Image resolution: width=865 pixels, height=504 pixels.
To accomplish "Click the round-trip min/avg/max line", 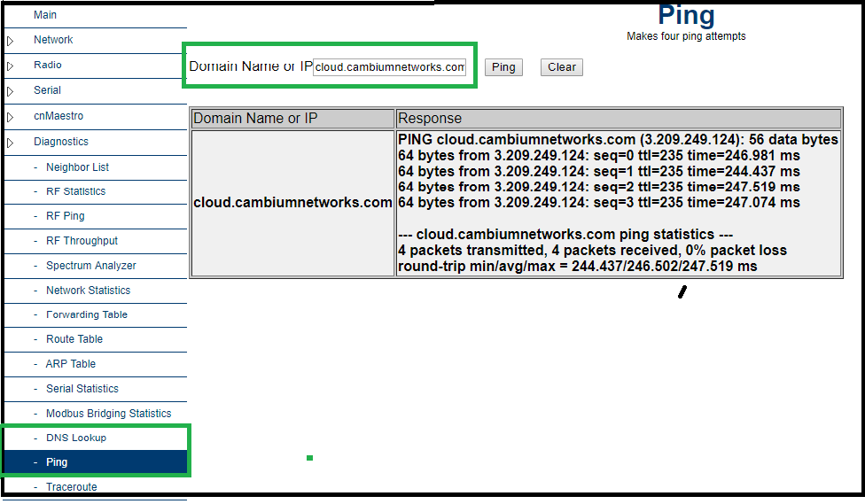I will click(x=578, y=267).
